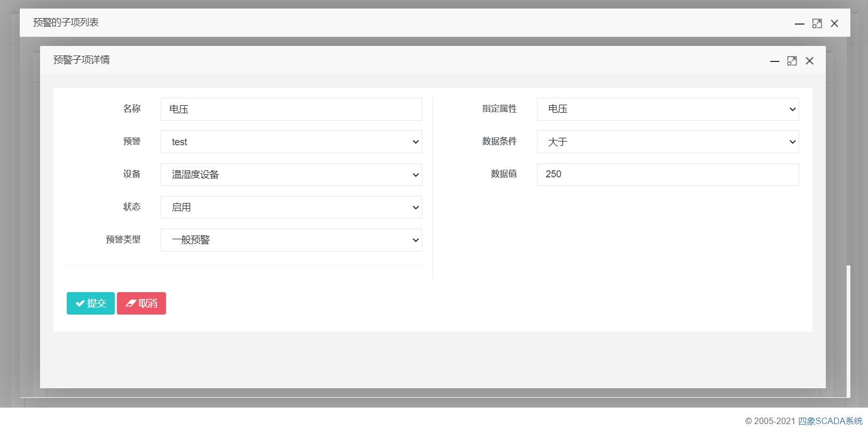
Task: Expand the 设备 dropdown list
Action: point(291,175)
